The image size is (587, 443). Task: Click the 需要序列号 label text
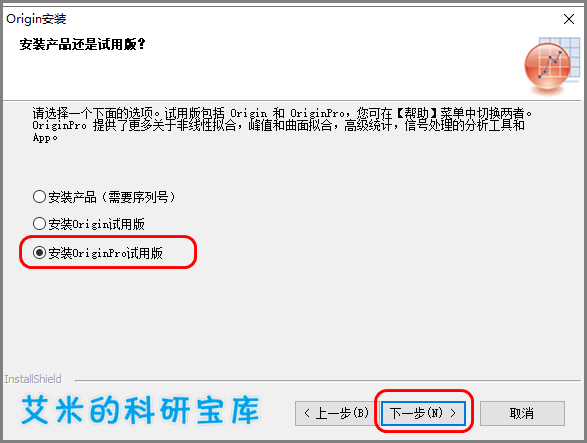(x=138, y=197)
